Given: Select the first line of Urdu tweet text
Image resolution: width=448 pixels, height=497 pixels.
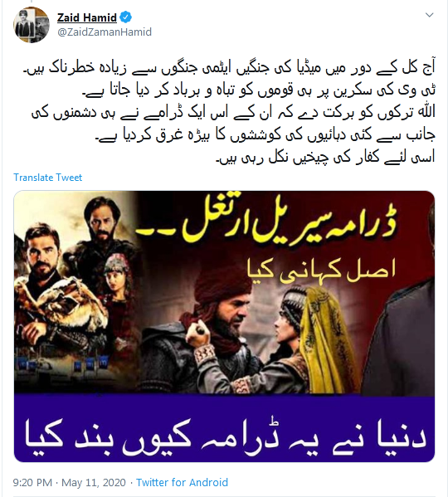Looking at the screenshot, I should click(x=229, y=69).
